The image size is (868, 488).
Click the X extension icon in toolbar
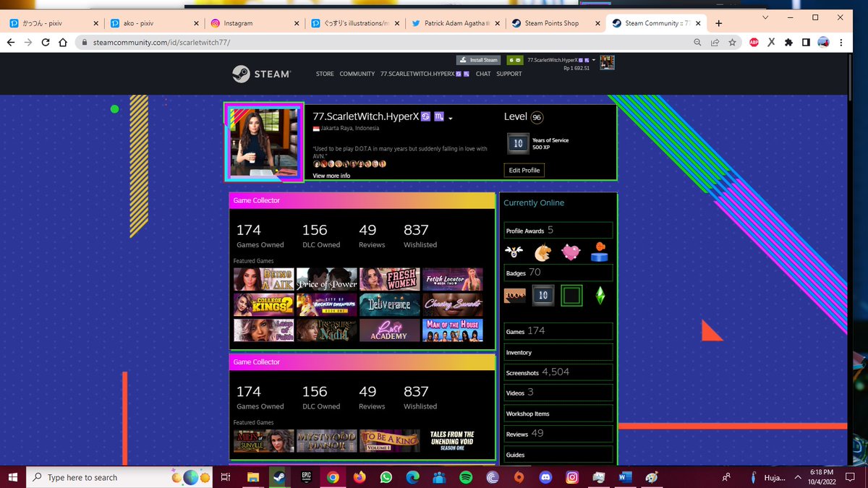pos(771,43)
